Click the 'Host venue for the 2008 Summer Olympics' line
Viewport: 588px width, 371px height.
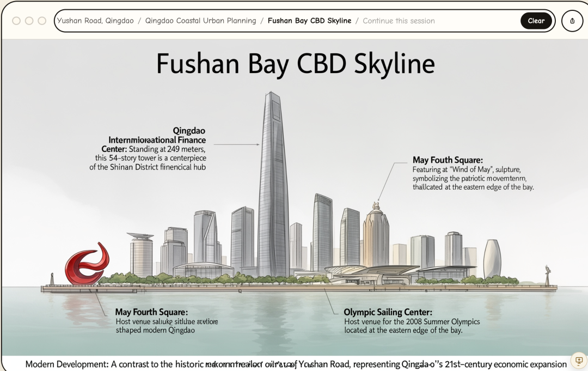tap(412, 321)
